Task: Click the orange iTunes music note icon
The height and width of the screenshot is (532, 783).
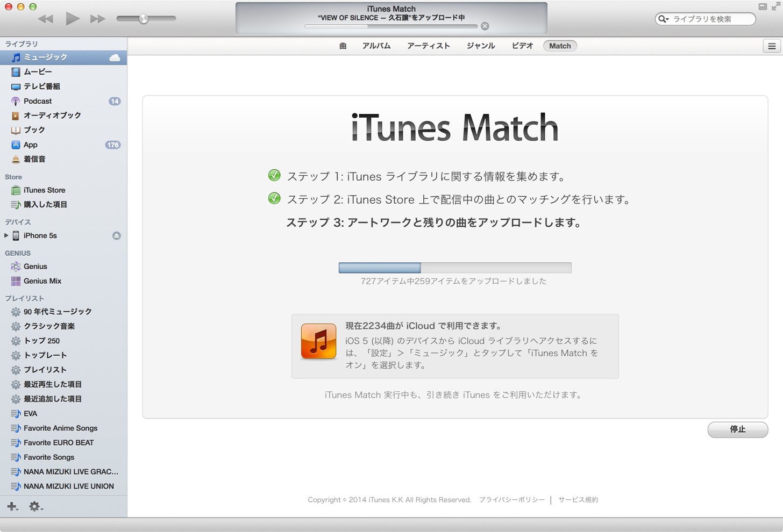Action: (318, 341)
